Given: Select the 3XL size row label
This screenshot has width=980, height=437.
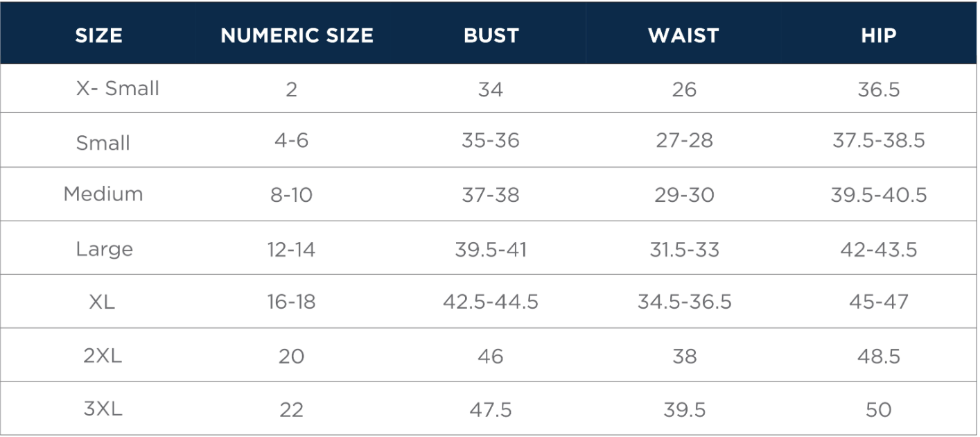Looking at the screenshot, I should tap(103, 409).
